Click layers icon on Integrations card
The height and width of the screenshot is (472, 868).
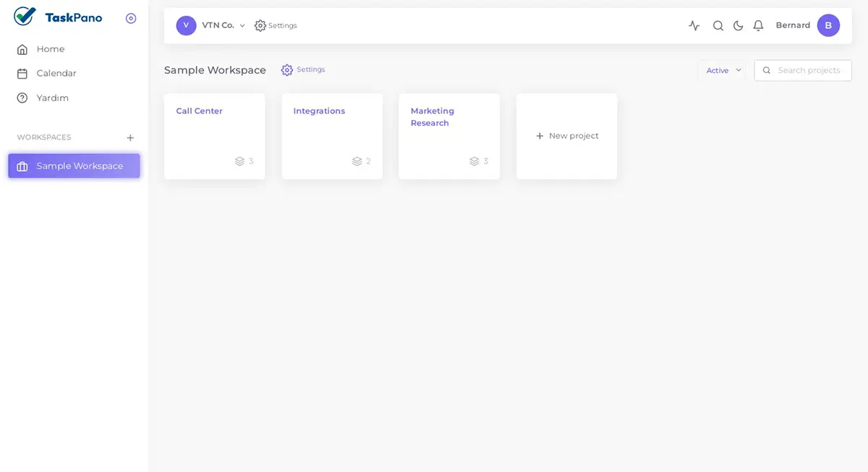point(357,161)
